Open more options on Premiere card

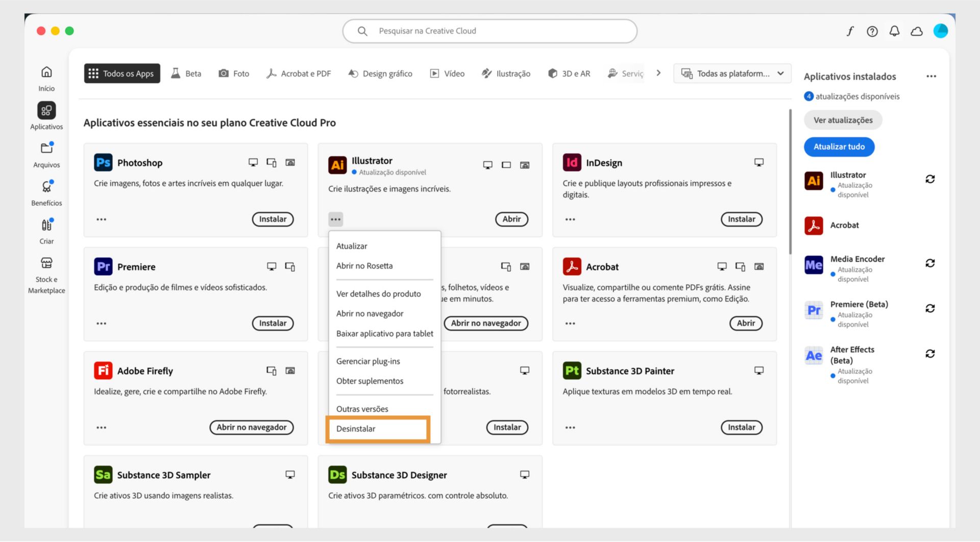[102, 324]
